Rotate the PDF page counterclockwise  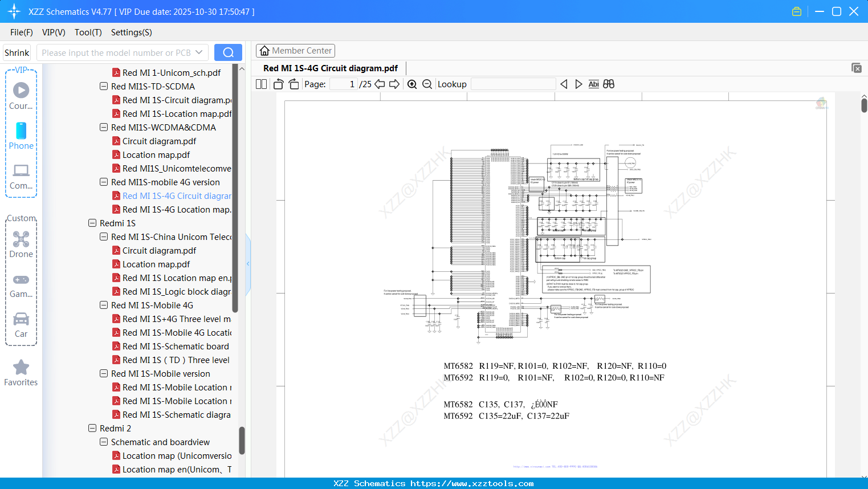pos(278,84)
